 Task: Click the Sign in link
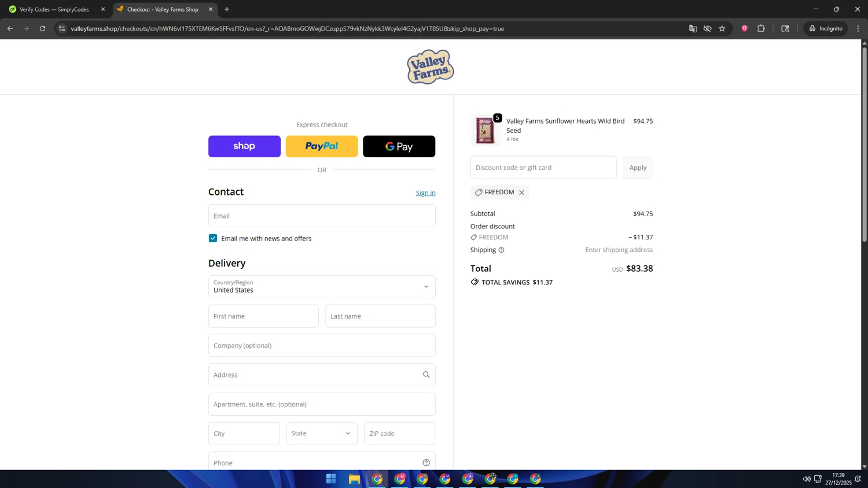point(425,193)
